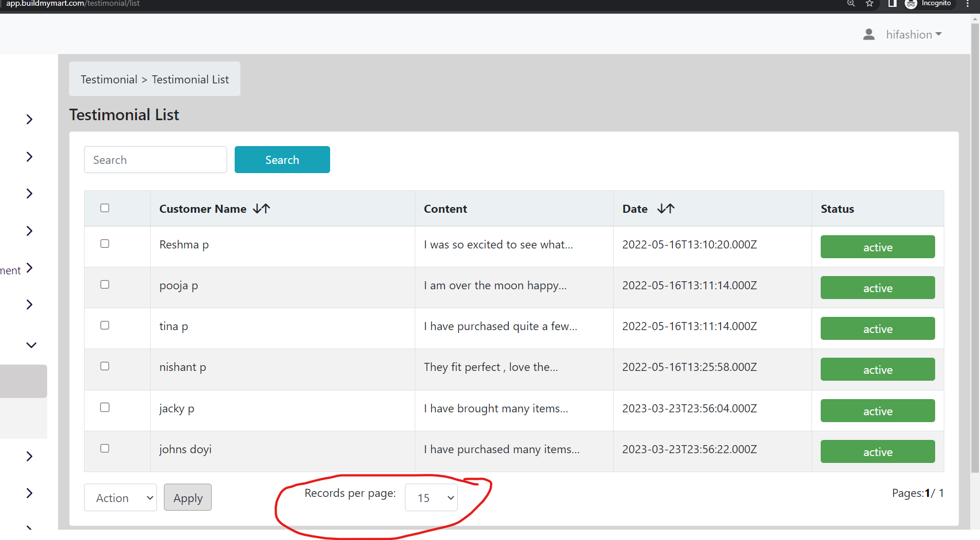Click the browser address bar URL

(x=72, y=3)
